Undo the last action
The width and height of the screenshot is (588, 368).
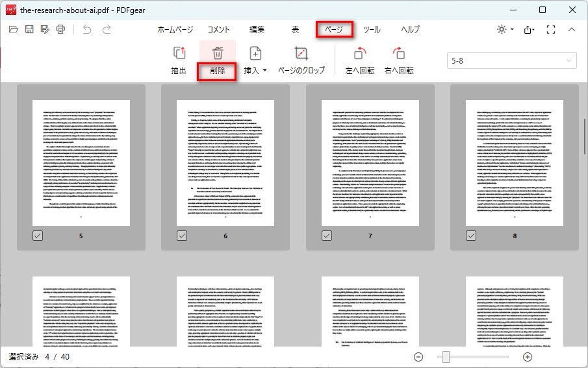click(x=87, y=29)
